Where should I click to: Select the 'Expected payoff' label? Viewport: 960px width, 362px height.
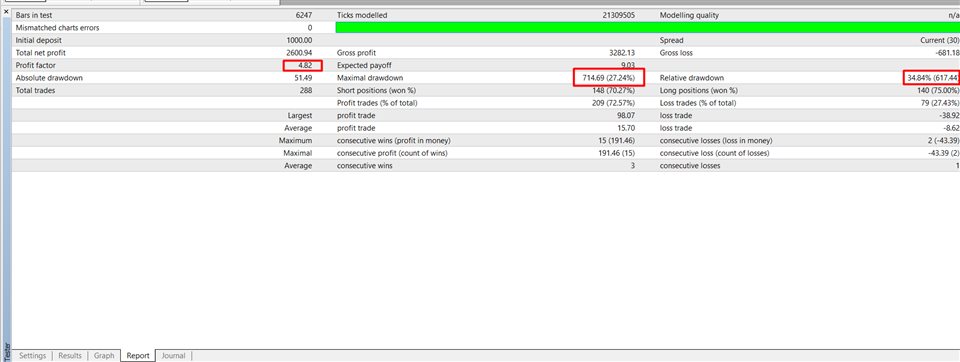(x=365, y=66)
